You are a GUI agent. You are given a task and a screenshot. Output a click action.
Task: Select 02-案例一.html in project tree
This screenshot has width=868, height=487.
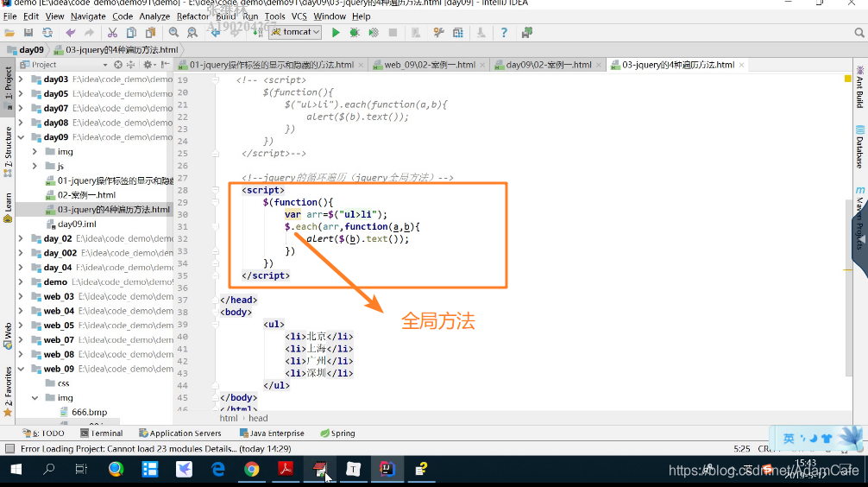pyautogui.click(x=86, y=195)
